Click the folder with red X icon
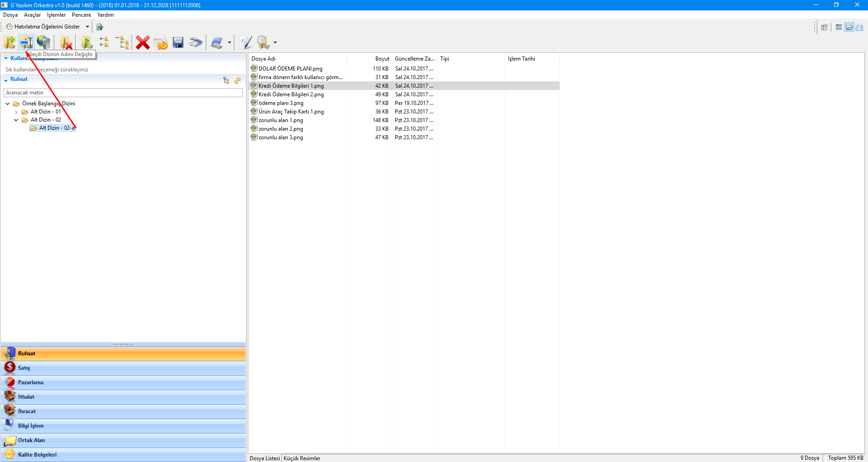 pos(66,42)
